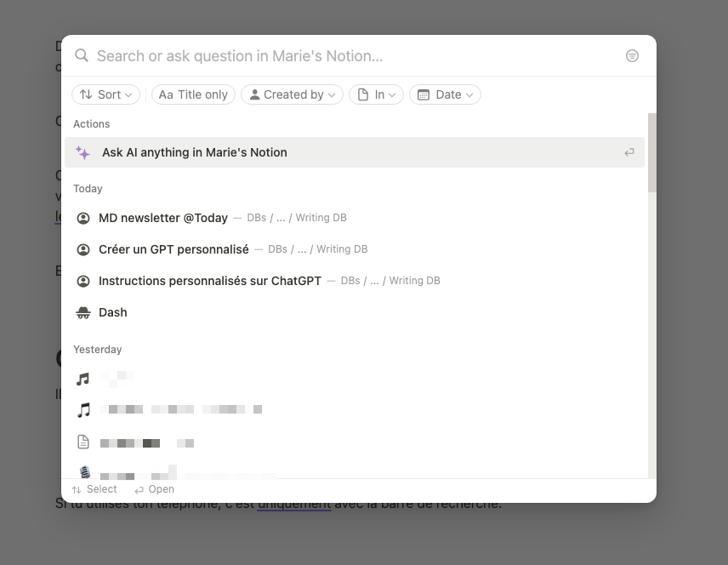This screenshot has height=565, width=728.
Task: Open the filter options circle icon top right
Action: (x=632, y=55)
